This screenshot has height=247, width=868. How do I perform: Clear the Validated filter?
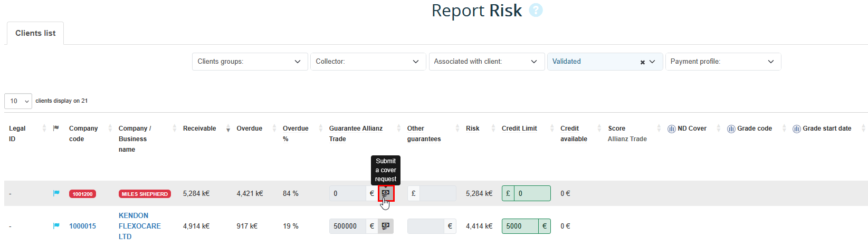click(x=643, y=62)
